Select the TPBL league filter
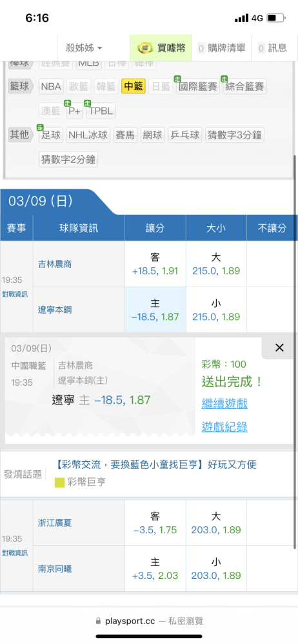Viewport: 298px width, 644px height. pyautogui.click(x=101, y=111)
